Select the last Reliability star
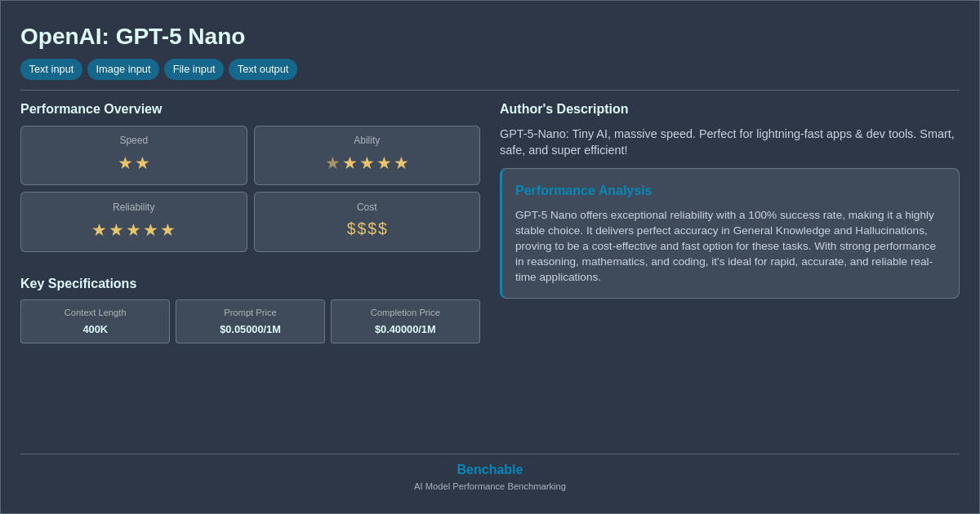This screenshot has width=980, height=514. (x=168, y=229)
